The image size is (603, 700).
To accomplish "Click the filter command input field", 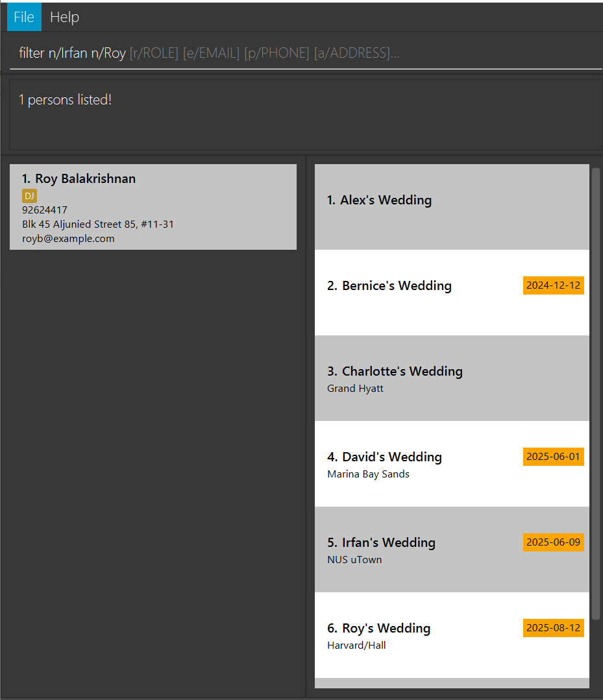I will pos(306,53).
